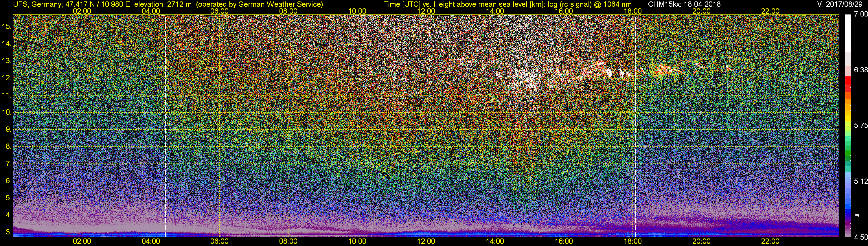Click the 12:00 label on the bottom time axis

point(426,241)
